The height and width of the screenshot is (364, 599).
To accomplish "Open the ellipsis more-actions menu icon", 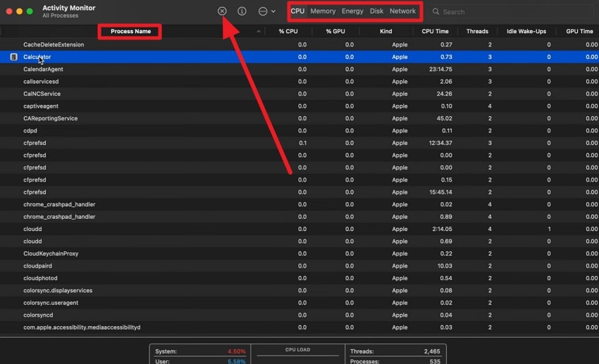I will tap(263, 11).
